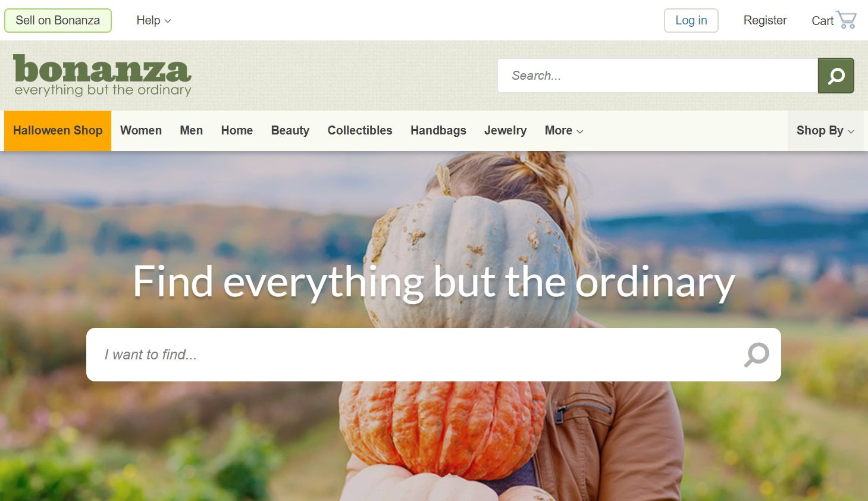Expand the Help dropdown menu
The image size is (868, 501).
coord(153,20)
